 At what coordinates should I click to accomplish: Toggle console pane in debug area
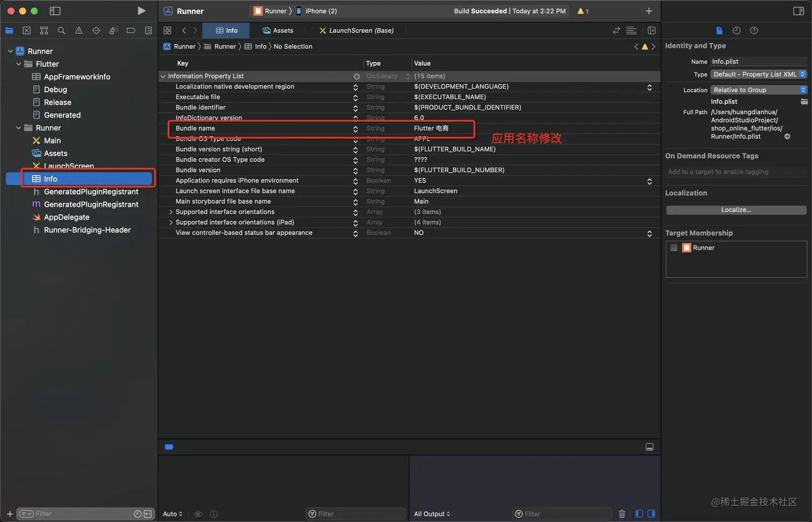click(651, 514)
